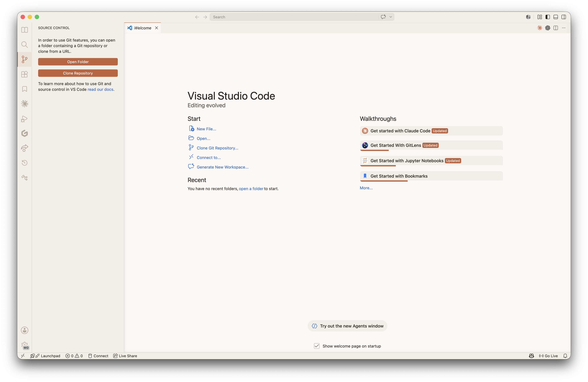This screenshot has height=382, width=588.
Task: Click the Clone Repository button
Action: coord(78,73)
